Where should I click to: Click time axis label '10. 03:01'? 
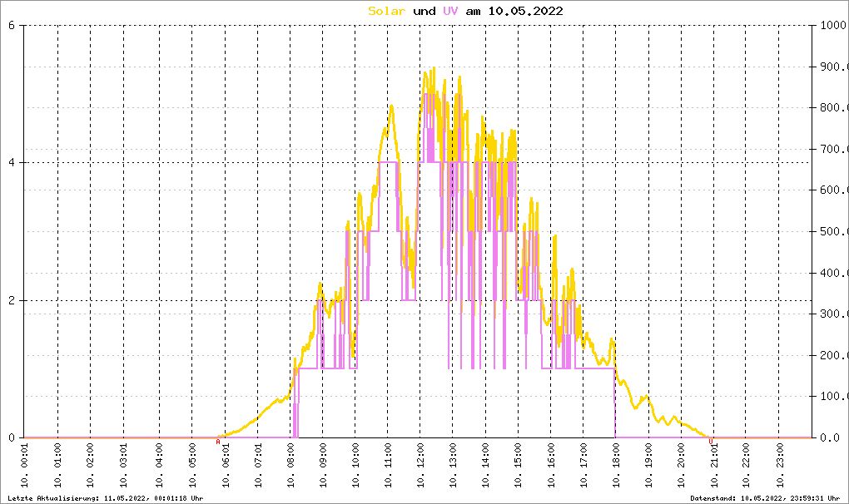pos(123,465)
